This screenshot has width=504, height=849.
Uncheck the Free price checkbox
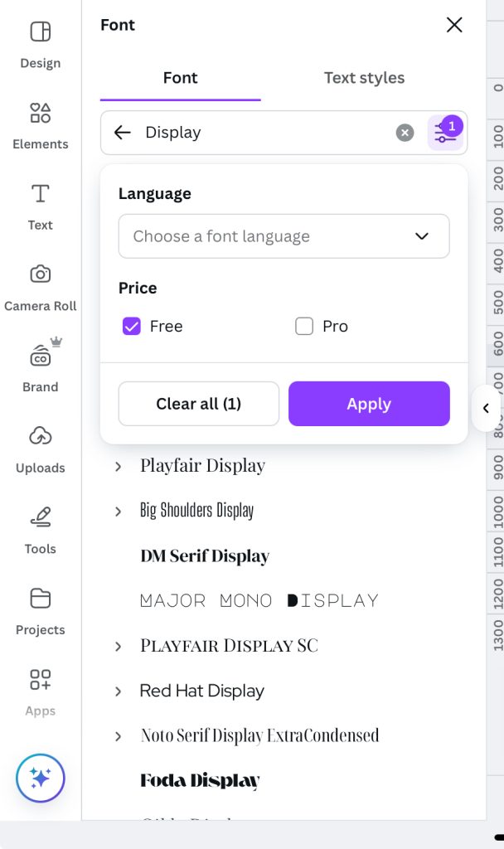tap(132, 326)
